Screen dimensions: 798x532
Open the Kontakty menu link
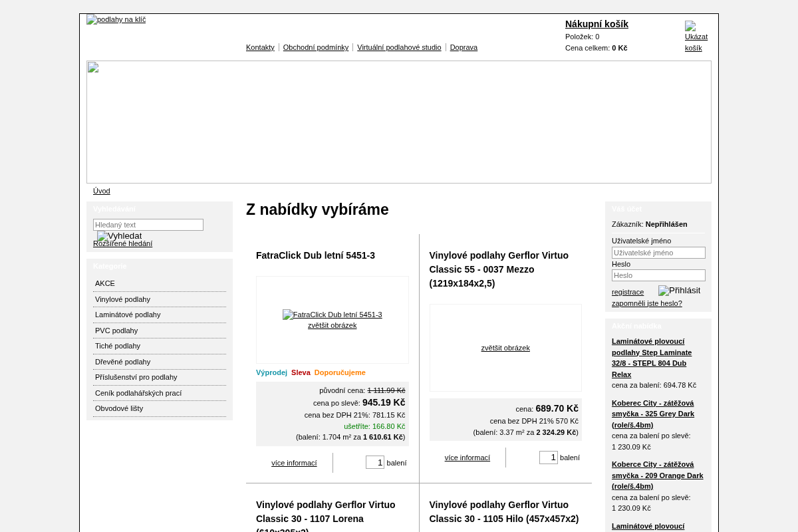(x=260, y=47)
